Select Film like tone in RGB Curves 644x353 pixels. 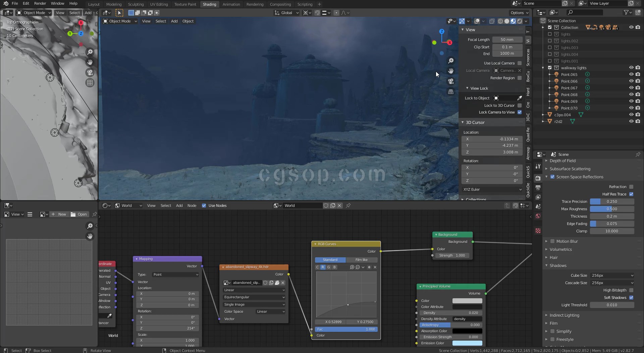point(362,260)
